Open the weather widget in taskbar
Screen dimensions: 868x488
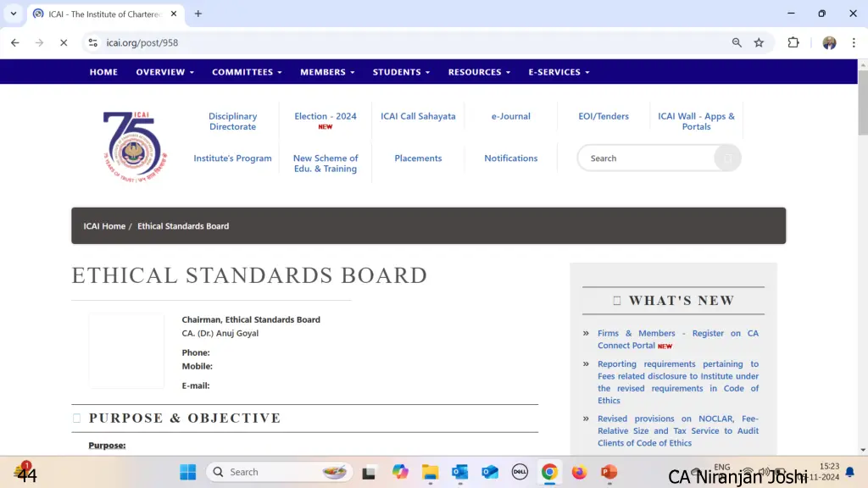click(25, 473)
